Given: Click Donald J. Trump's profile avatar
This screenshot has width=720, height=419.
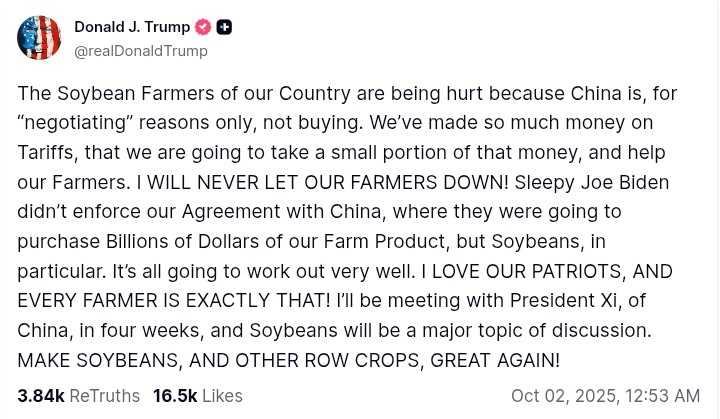Looking at the screenshot, I should [x=39, y=38].
